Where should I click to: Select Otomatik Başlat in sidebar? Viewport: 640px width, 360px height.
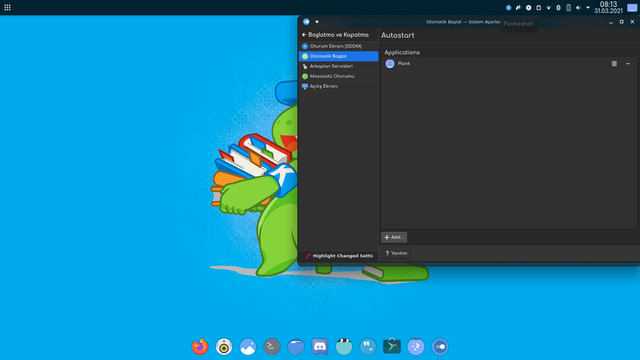(338, 56)
